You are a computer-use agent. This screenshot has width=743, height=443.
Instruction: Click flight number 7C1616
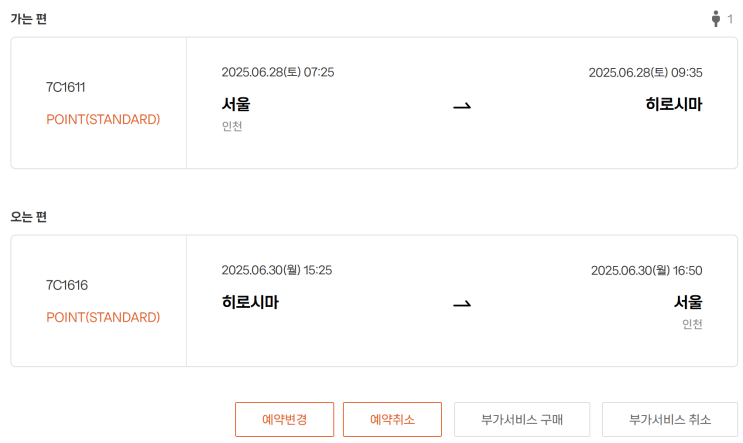click(x=67, y=285)
